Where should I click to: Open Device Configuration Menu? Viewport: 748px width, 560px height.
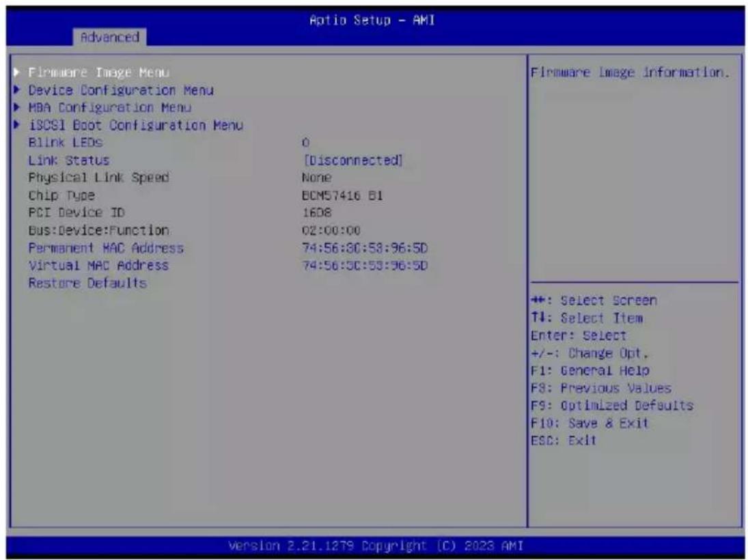[x=121, y=90]
